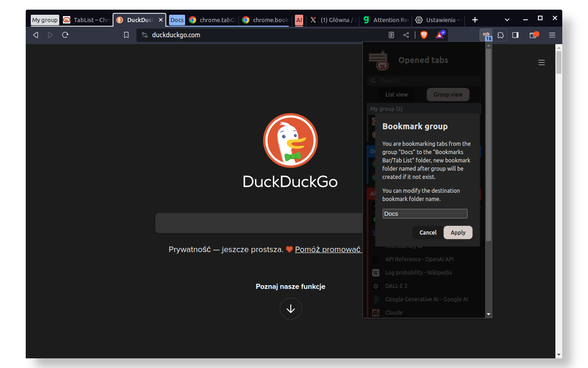Click the page scrollbar up arrow

(x=559, y=47)
